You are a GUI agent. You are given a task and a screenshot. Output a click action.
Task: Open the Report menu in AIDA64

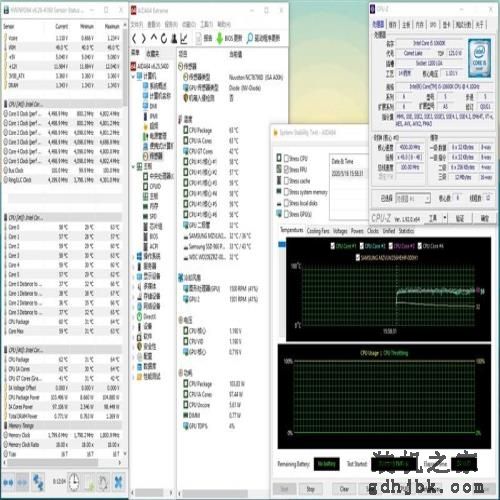click(171, 24)
